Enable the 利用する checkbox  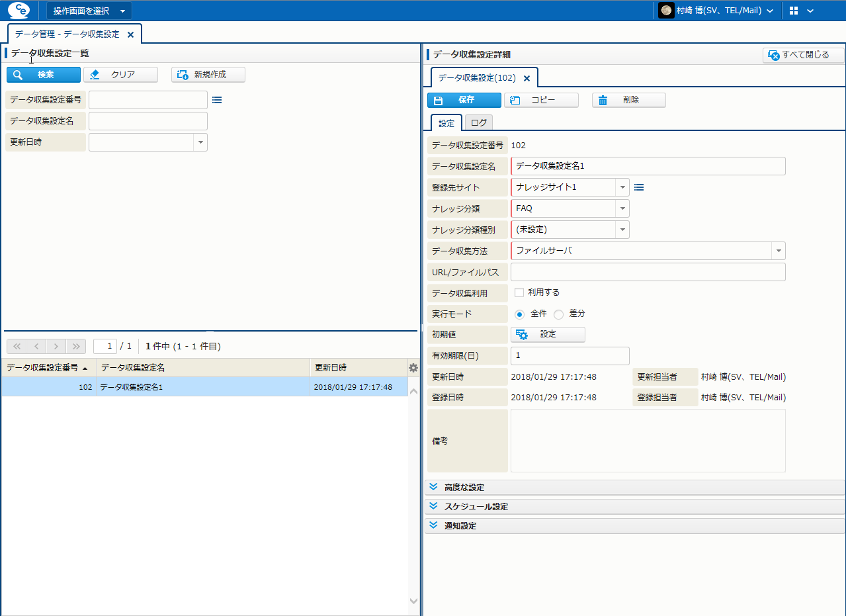click(x=519, y=292)
